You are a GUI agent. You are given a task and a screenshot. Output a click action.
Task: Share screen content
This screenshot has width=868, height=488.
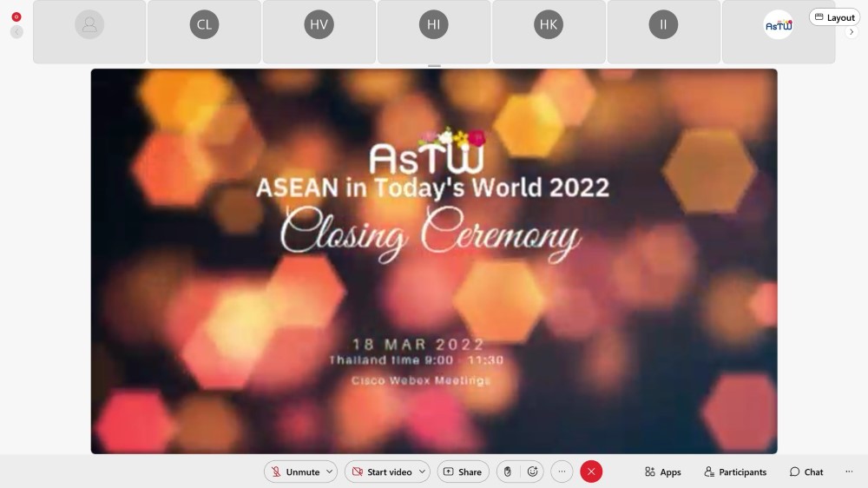463,472
